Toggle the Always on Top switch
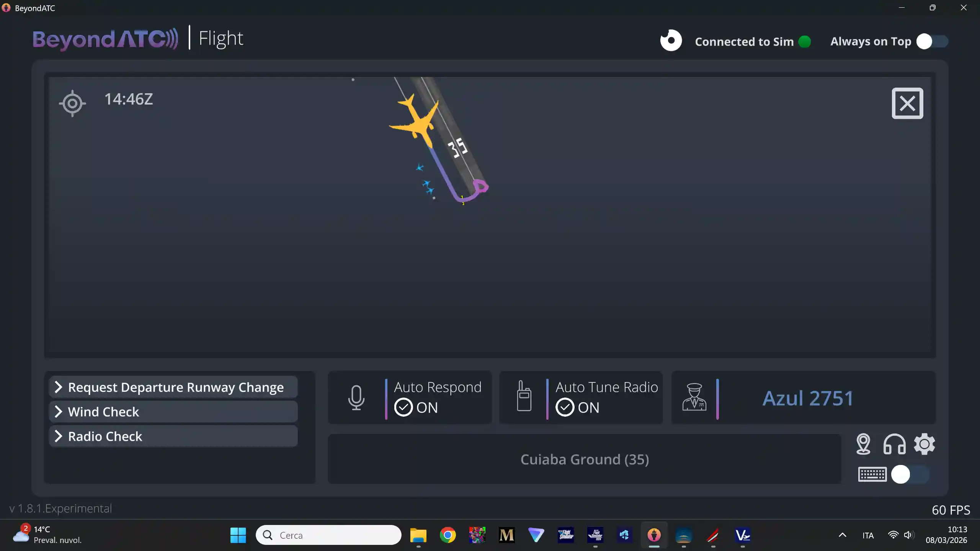 pos(932,41)
